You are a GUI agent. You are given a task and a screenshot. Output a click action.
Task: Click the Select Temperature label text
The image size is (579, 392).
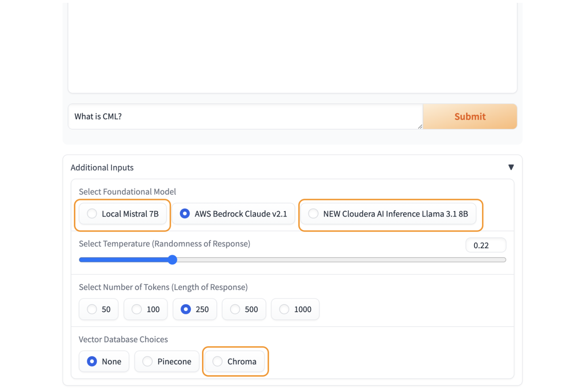click(x=164, y=244)
